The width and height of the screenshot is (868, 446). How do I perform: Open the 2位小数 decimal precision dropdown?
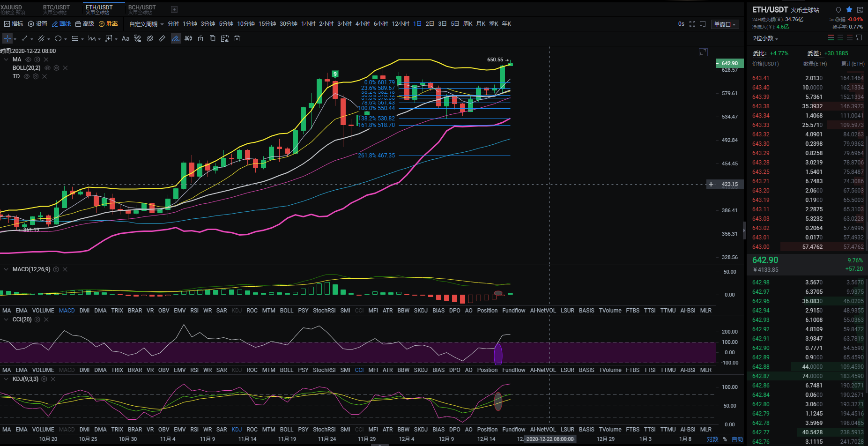pyautogui.click(x=765, y=38)
